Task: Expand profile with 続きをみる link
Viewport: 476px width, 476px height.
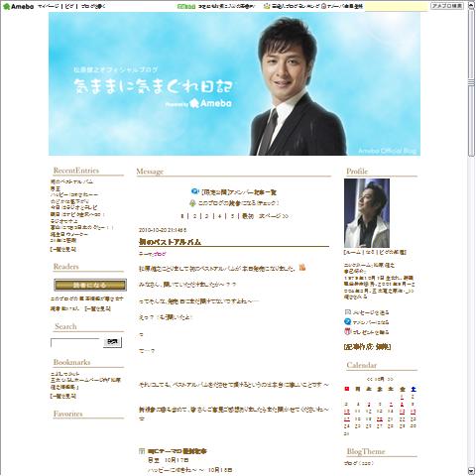Action: pos(356,297)
